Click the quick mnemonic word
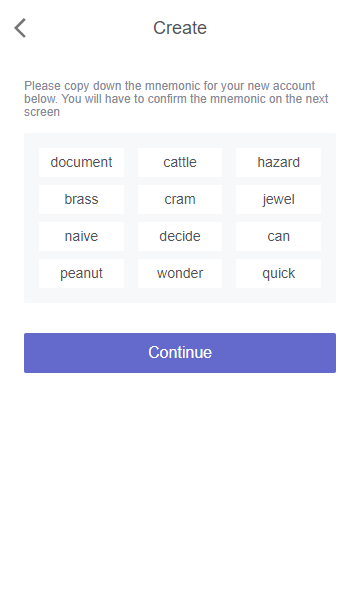The width and height of the screenshot is (360, 600). click(279, 273)
